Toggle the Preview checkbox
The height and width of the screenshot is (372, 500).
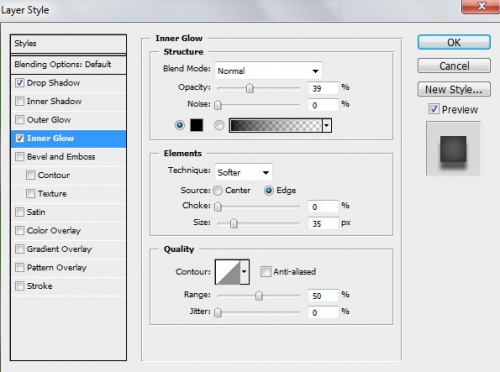pos(433,109)
